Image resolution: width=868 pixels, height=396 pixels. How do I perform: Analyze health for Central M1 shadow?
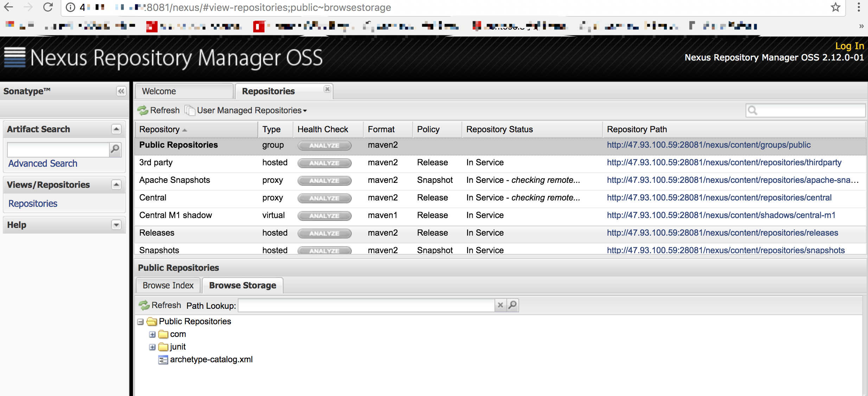tap(324, 216)
